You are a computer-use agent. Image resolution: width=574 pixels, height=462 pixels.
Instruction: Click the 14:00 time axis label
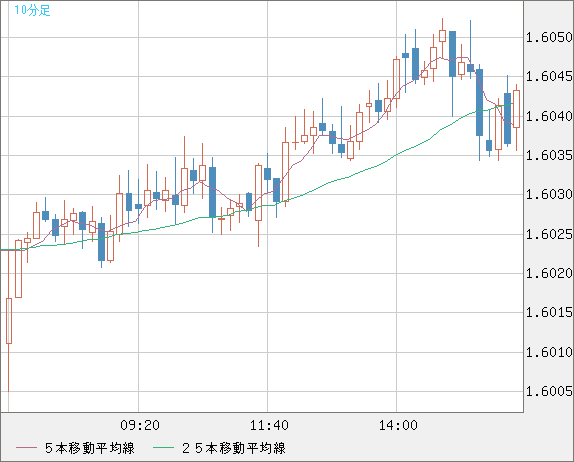point(398,425)
